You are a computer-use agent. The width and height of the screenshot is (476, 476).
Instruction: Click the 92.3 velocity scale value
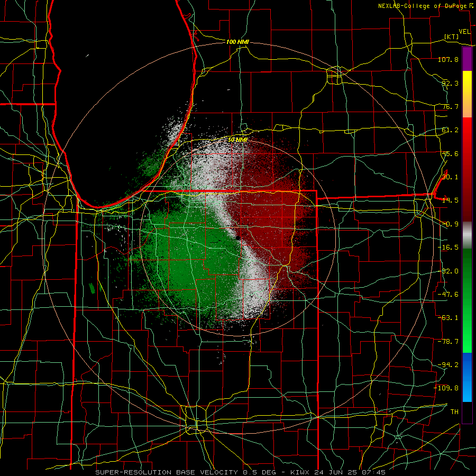point(450,83)
